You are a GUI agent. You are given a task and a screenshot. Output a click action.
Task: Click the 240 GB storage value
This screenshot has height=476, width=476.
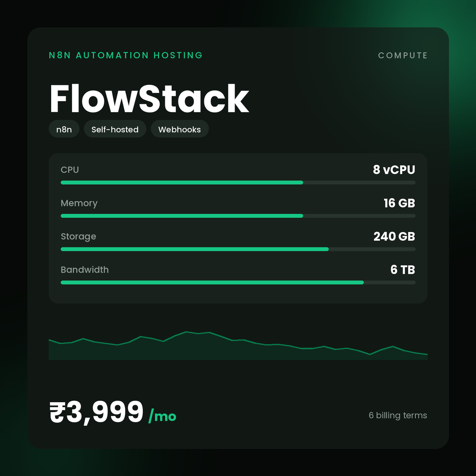tap(394, 236)
